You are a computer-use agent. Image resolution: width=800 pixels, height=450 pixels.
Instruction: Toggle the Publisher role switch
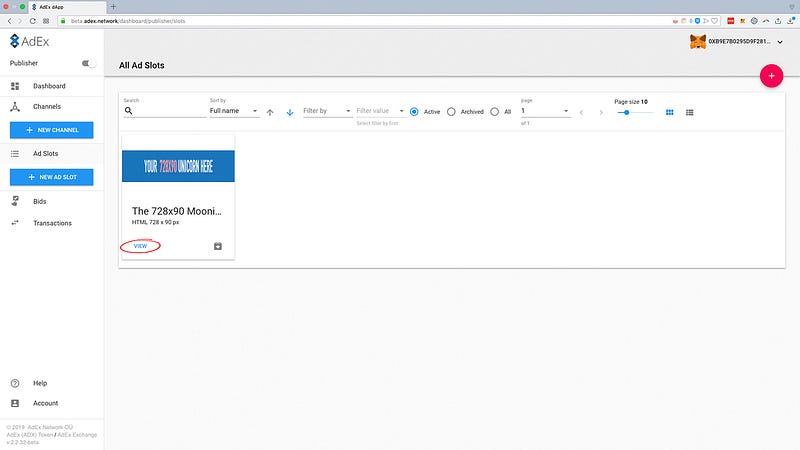88,63
